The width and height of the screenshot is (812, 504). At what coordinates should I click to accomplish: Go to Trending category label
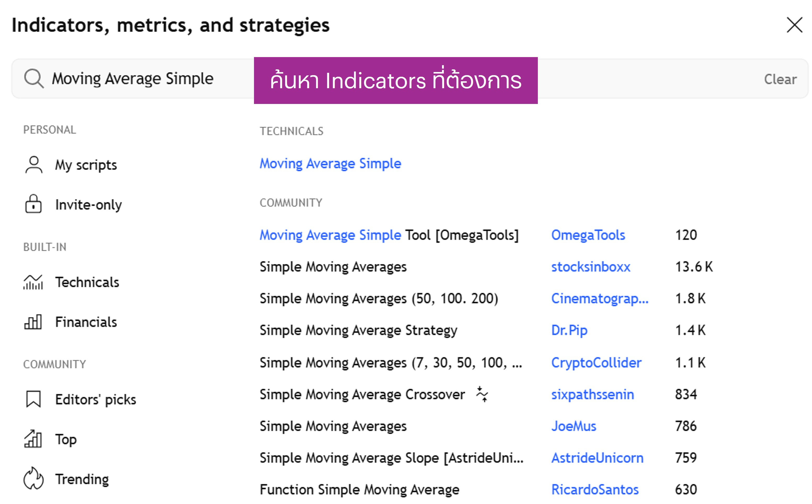(x=82, y=479)
